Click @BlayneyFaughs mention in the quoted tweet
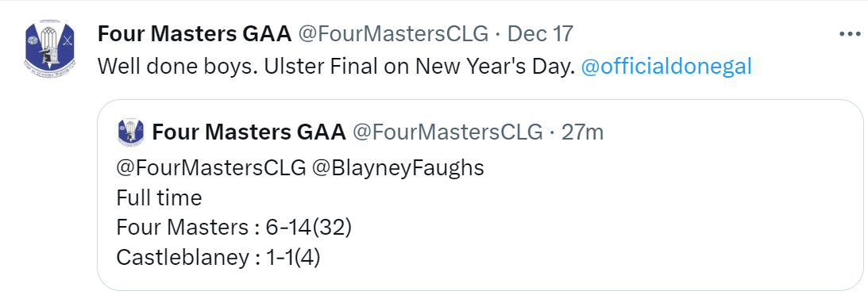This screenshot has width=868, height=295. [x=399, y=168]
